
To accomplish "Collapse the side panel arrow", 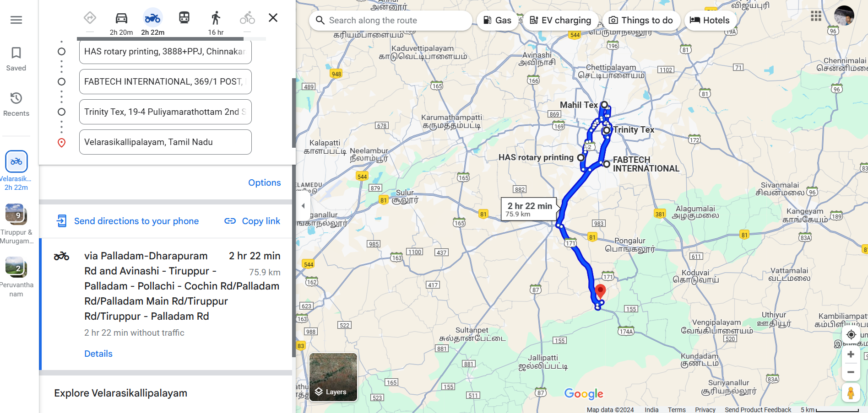I will [303, 206].
